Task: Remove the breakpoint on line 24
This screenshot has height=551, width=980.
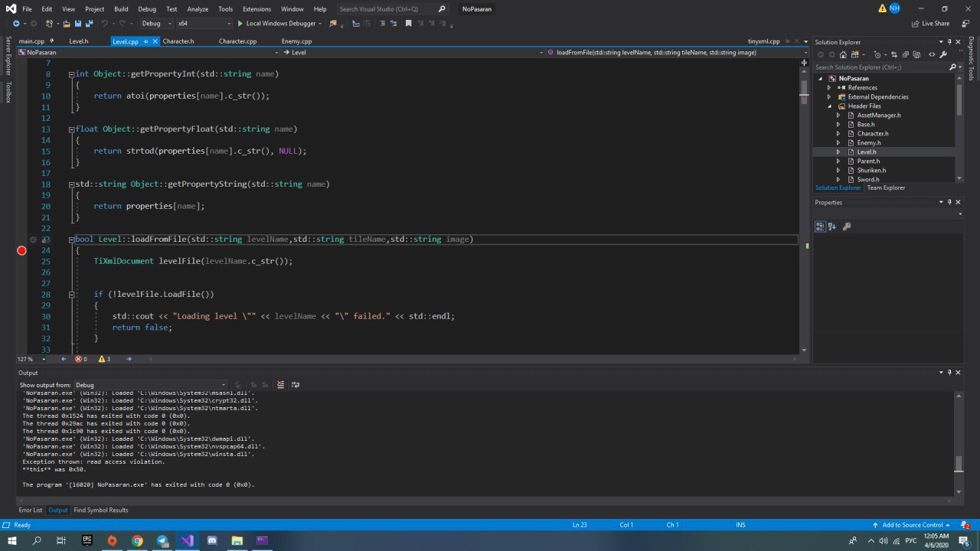Action: (x=21, y=250)
